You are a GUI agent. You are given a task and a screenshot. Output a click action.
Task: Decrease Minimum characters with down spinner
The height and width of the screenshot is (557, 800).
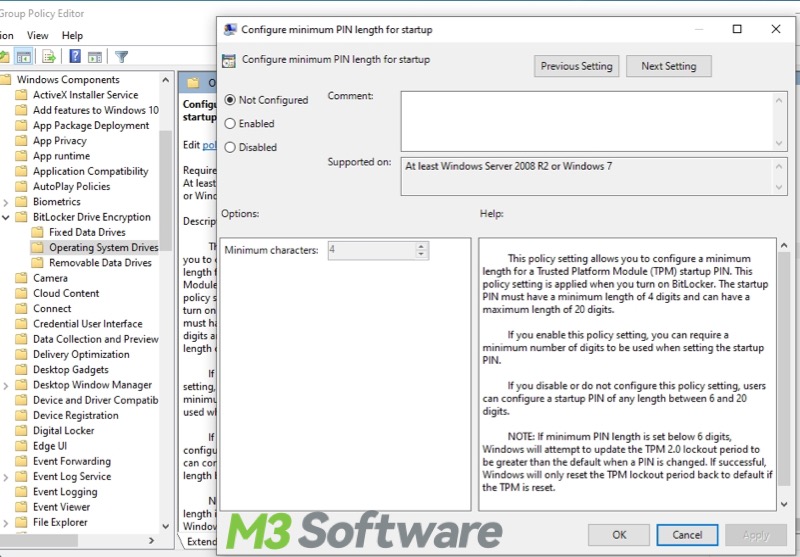tap(421, 254)
